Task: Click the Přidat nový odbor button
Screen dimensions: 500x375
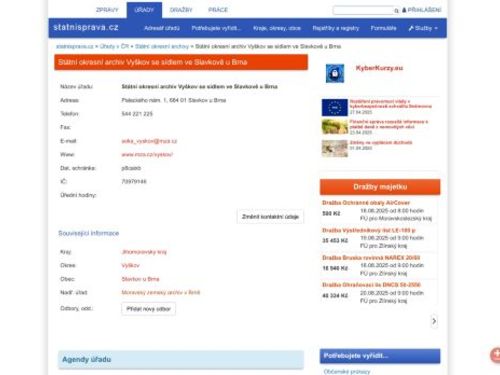Action: tap(148, 309)
